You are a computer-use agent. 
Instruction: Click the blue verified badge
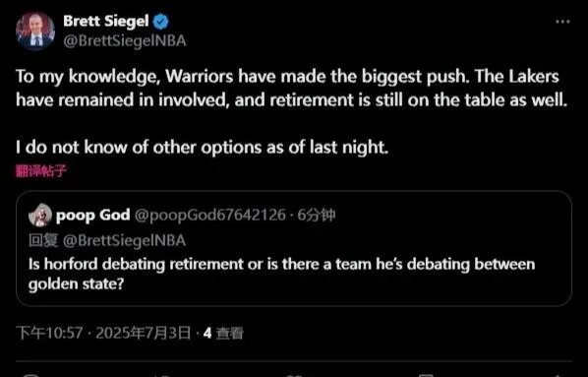[161, 22]
